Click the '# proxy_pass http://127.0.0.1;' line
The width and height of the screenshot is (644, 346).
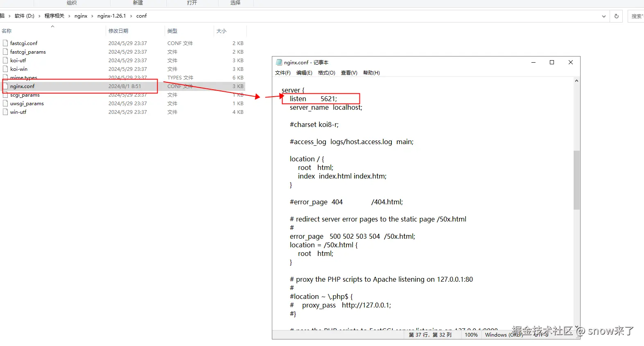click(340, 305)
